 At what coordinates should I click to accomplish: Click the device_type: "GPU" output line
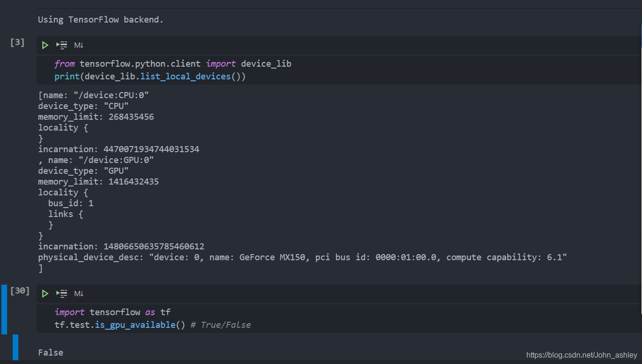coord(83,170)
